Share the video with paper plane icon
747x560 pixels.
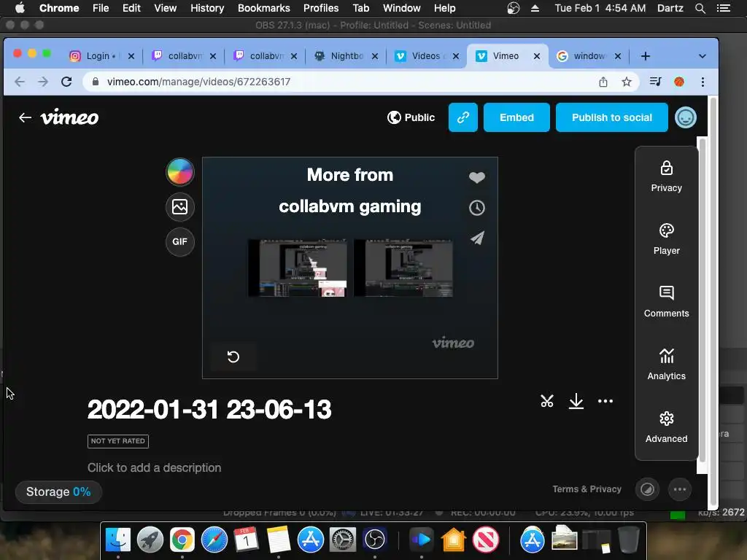click(x=477, y=238)
